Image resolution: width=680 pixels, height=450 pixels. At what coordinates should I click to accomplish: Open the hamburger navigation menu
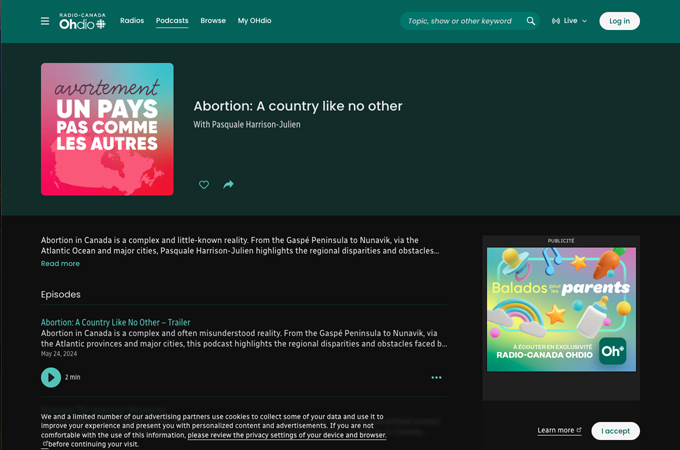(x=45, y=21)
